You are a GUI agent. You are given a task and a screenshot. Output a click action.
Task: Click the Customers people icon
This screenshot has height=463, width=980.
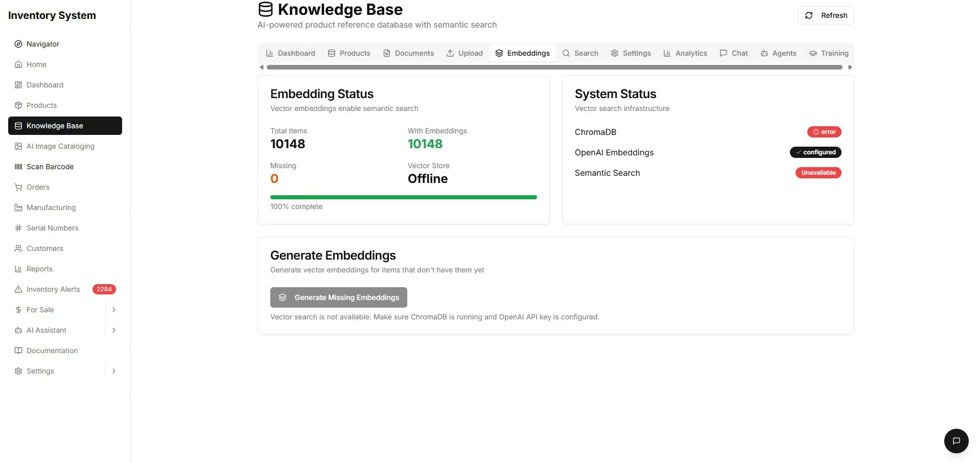point(18,248)
